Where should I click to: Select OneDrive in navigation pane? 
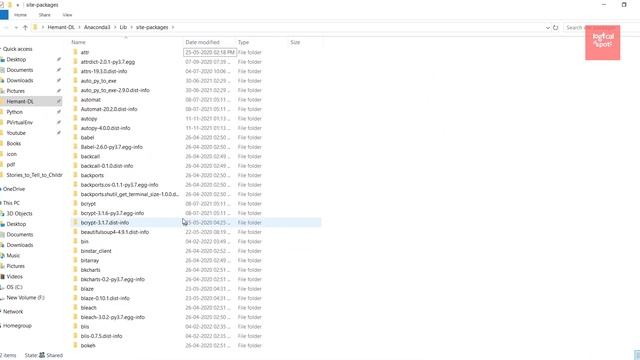point(14,189)
